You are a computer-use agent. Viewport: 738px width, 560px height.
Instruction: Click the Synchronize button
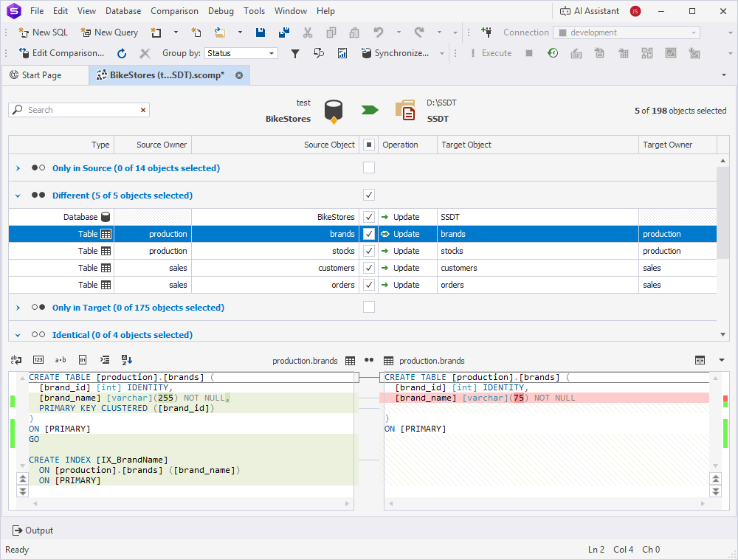pyautogui.click(x=396, y=53)
